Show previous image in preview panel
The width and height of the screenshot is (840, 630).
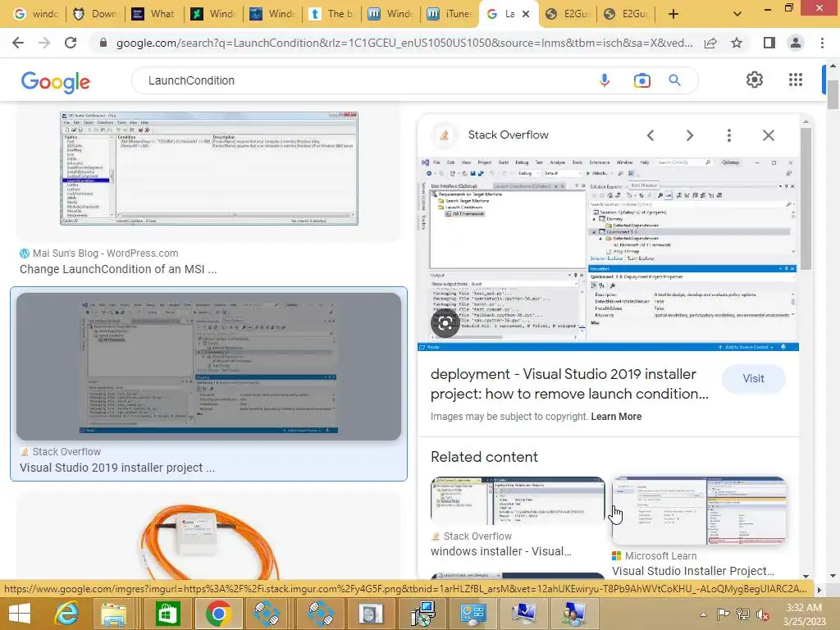(651, 135)
